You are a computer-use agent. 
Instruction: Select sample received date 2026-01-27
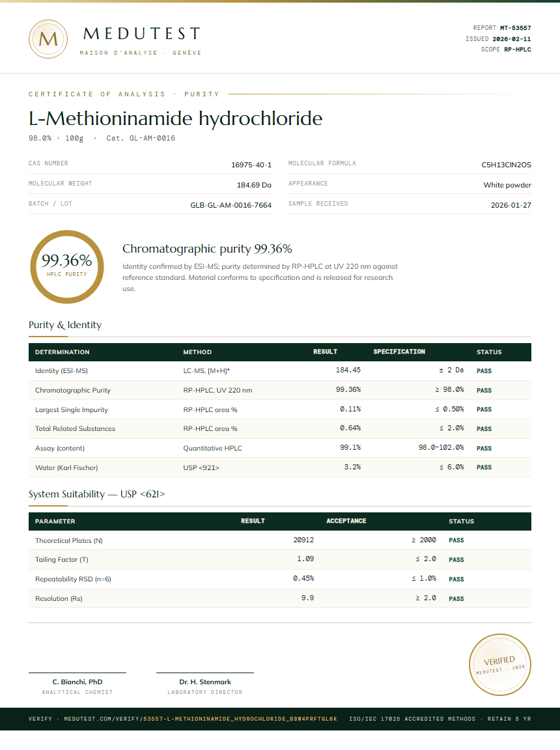(x=511, y=205)
